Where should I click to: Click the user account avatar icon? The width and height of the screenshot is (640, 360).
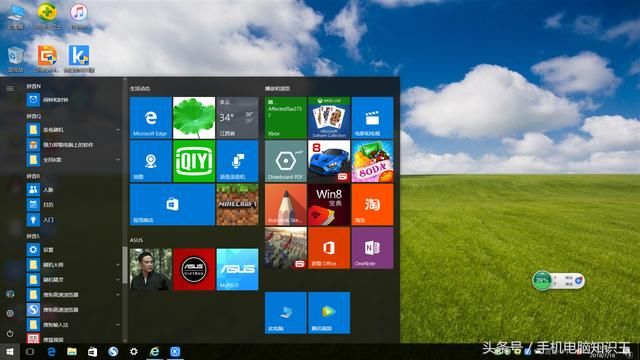pyautogui.click(x=10, y=294)
